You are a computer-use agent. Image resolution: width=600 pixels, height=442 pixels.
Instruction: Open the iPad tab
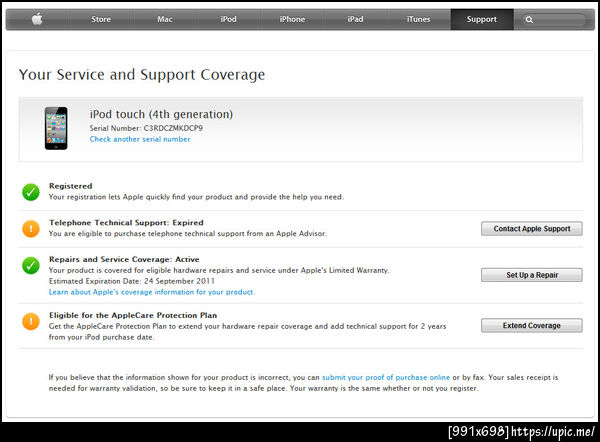coord(355,19)
